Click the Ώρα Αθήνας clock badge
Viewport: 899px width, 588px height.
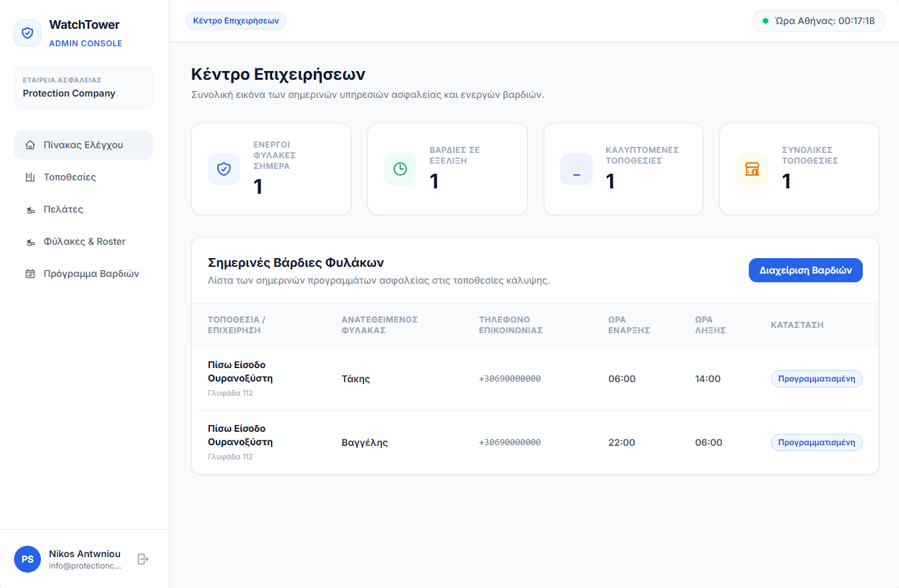(x=819, y=21)
